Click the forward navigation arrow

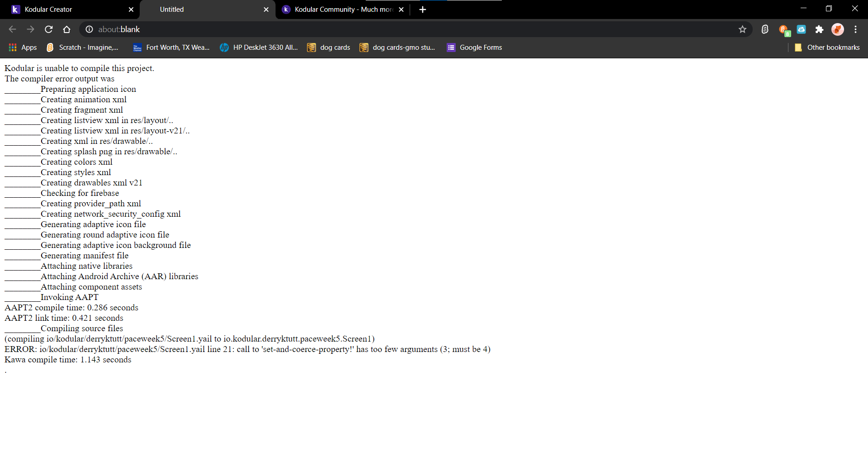(31, 29)
